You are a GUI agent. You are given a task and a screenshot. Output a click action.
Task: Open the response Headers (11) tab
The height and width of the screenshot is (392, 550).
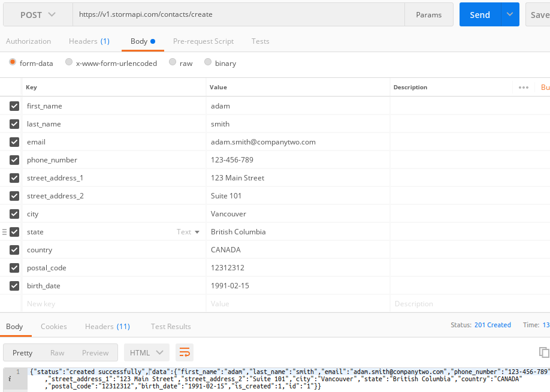[x=107, y=327]
